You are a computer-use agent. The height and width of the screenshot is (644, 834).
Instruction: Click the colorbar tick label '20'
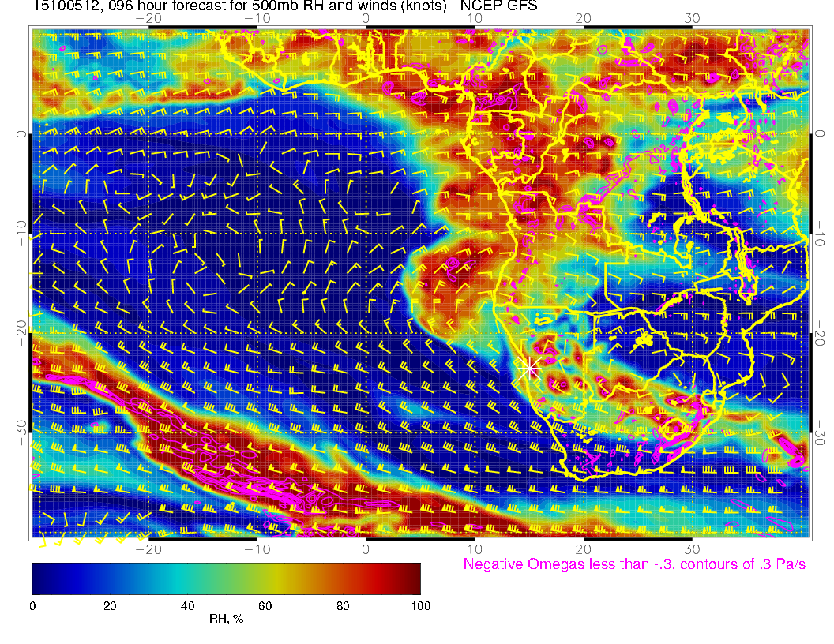110,606
